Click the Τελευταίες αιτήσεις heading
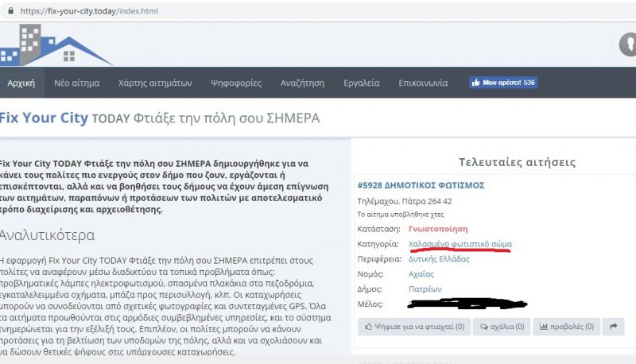Screen dimensions: 636x364 click(x=518, y=162)
